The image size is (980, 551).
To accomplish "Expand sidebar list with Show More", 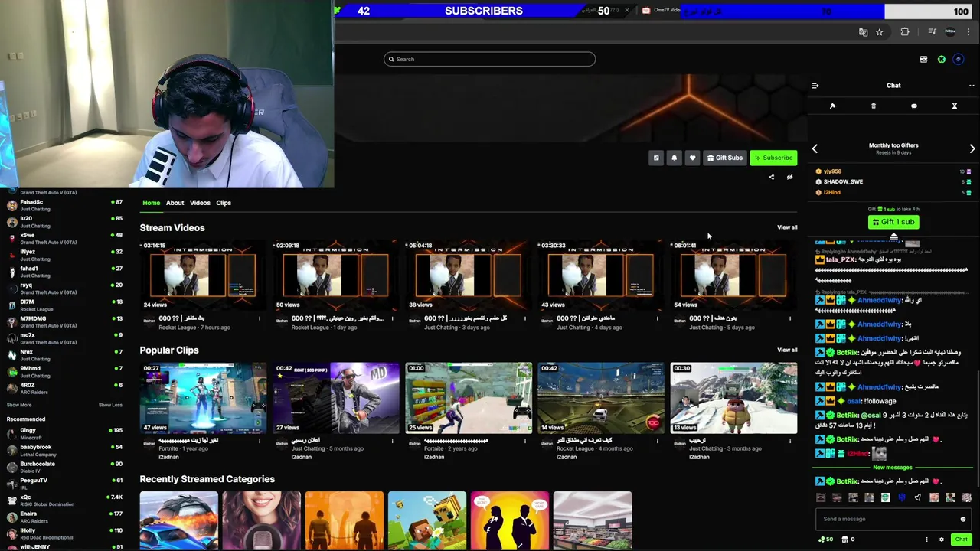I will [19, 405].
